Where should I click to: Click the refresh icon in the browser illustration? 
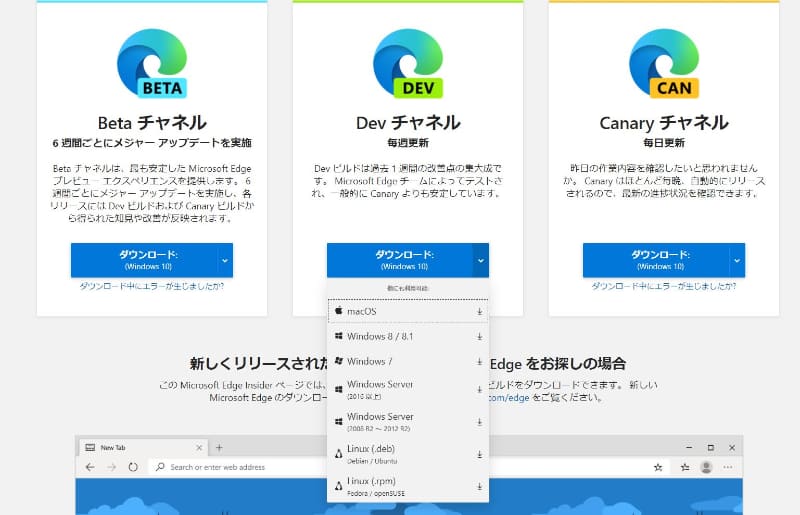(133, 467)
